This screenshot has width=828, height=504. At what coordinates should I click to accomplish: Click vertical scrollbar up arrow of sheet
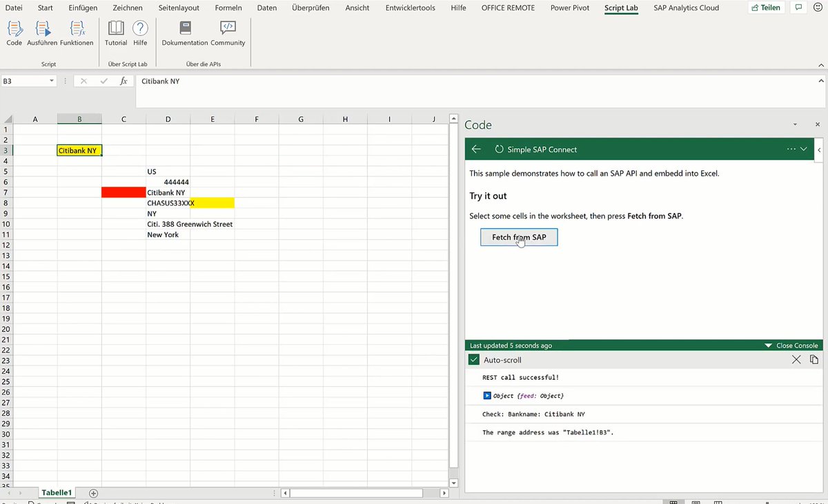click(x=453, y=119)
